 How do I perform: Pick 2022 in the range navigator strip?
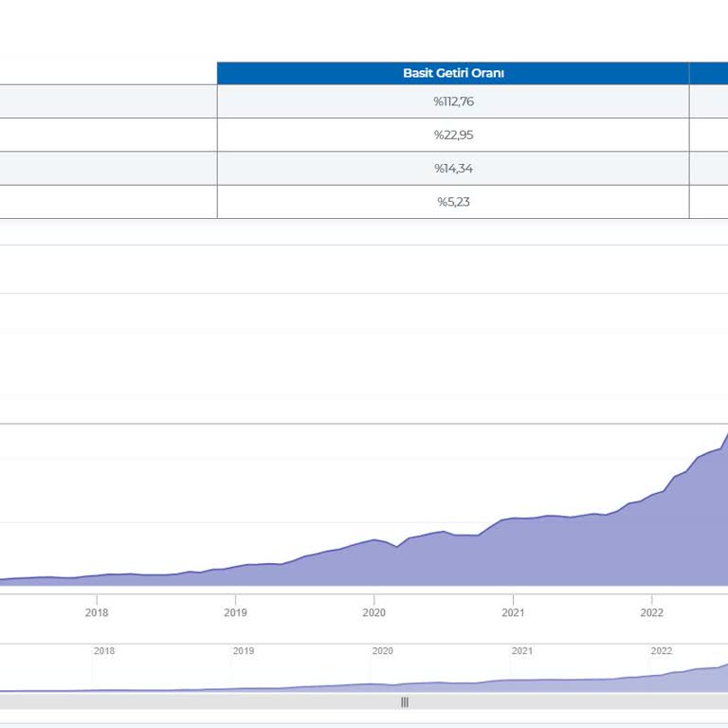click(x=662, y=651)
